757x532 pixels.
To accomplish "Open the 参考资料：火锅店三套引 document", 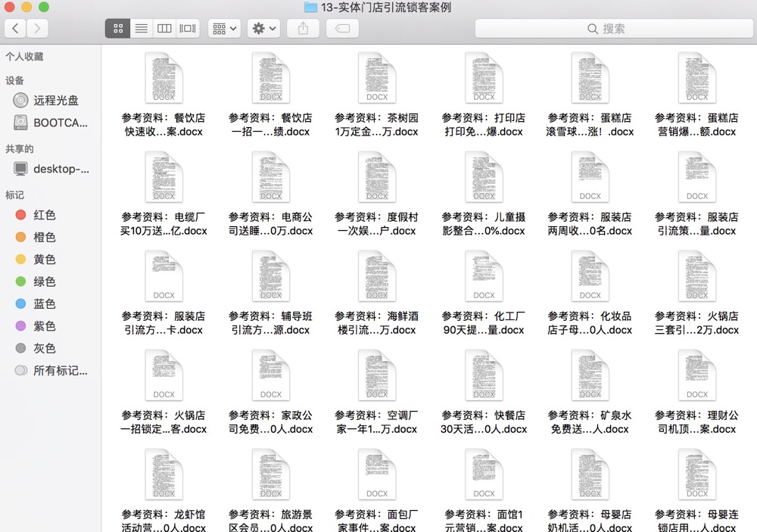I will (696, 276).
